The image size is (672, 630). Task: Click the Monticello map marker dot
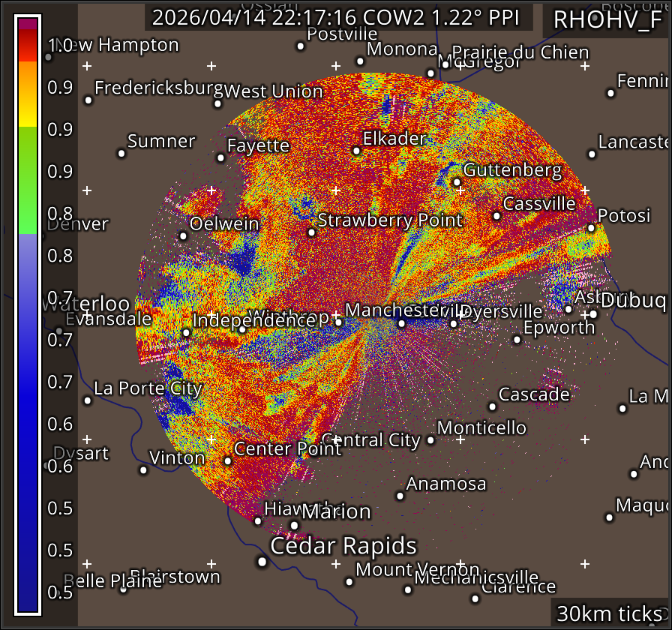pos(430,439)
